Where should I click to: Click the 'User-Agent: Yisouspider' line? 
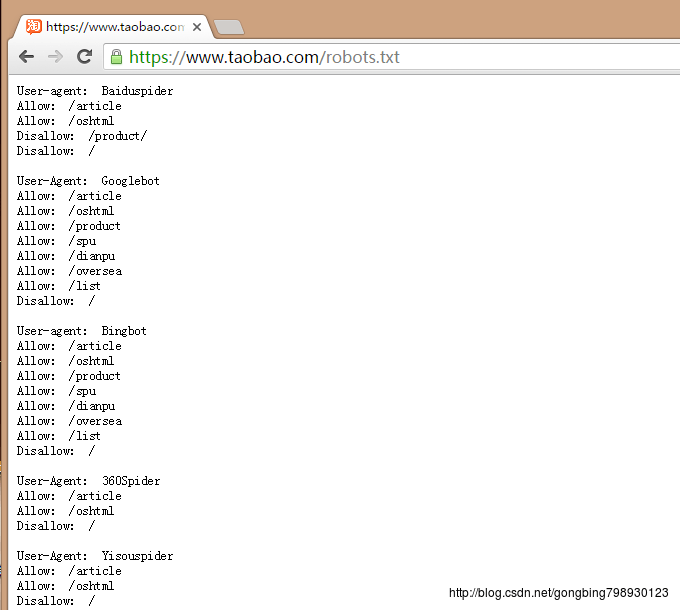[95, 556]
